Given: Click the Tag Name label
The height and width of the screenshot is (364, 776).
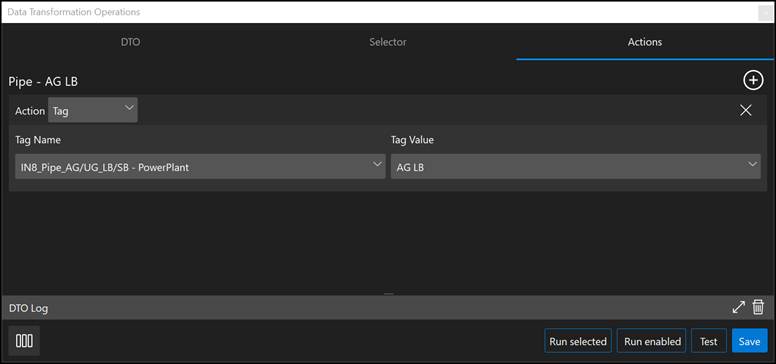Looking at the screenshot, I should 38,140.
